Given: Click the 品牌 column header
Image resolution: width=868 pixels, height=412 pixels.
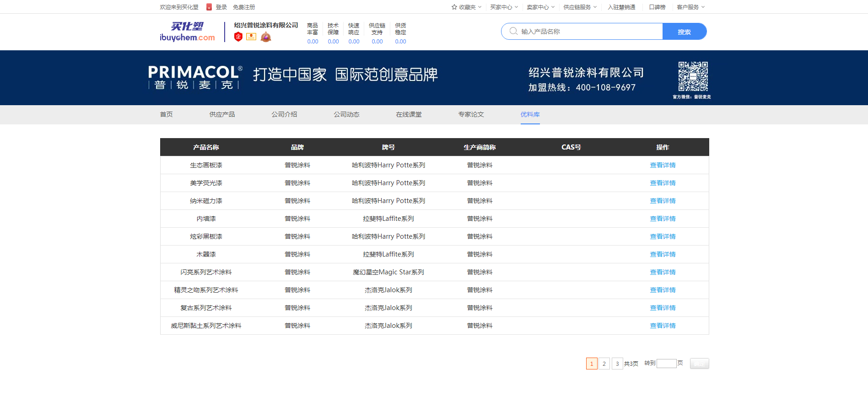Looking at the screenshot, I should click(297, 147).
